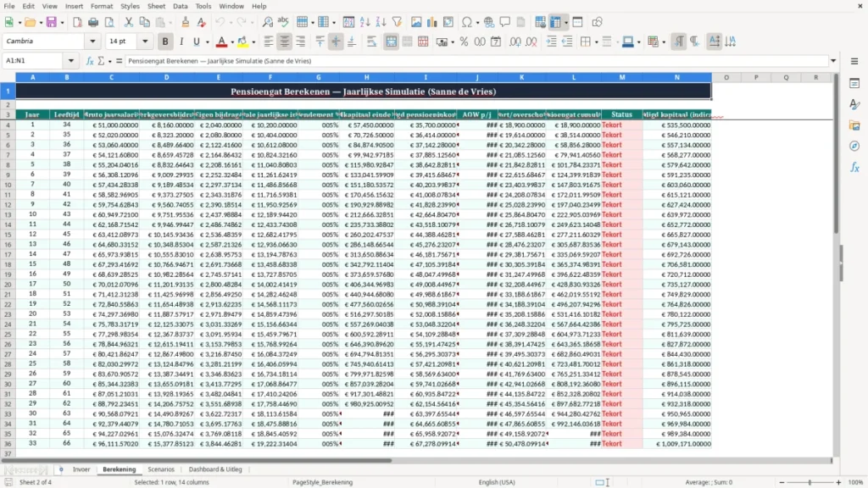Open the borders dropdown arrow
Viewport: 868px width, 488px height.
(596, 42)
